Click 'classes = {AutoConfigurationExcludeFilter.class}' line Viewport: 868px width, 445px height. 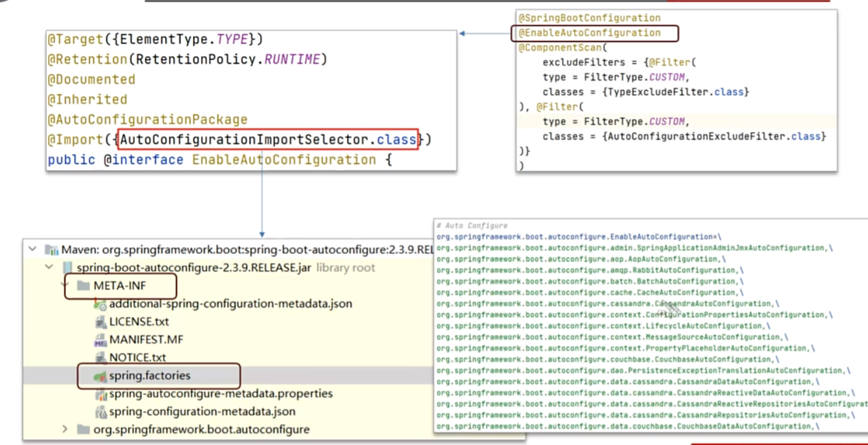click(684, 137)
